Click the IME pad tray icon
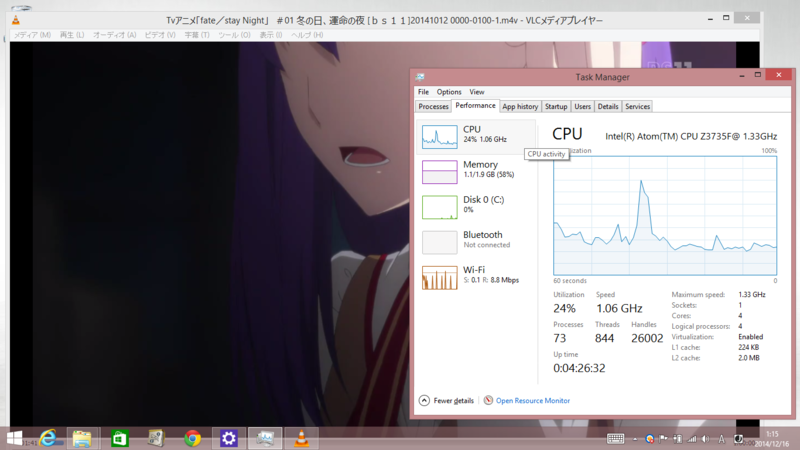 738,439
